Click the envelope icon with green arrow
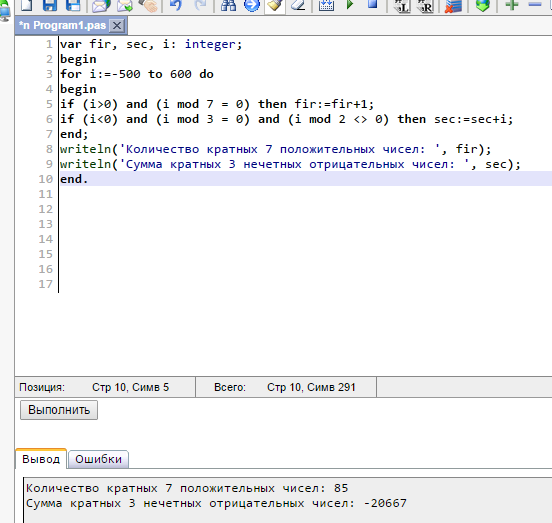 (124, 5)
